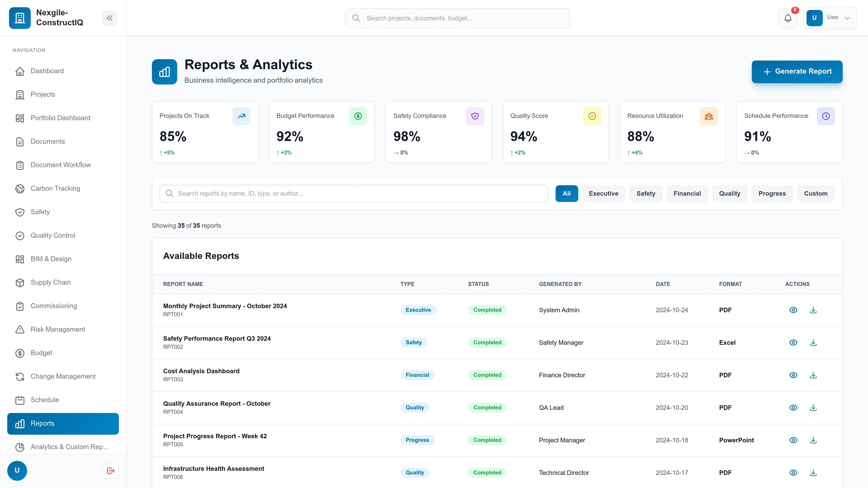Select the Carbon Tracking sidebar icon
Screen dimensions: 868x488
19,189
